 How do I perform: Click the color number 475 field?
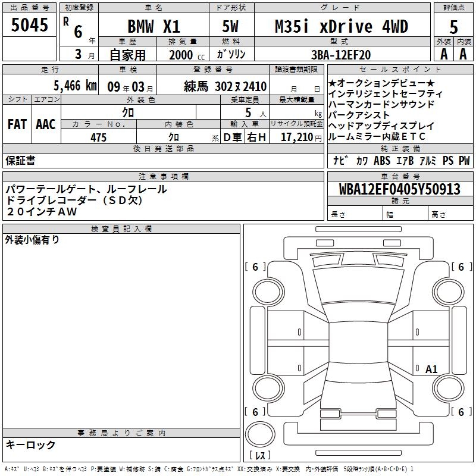click(98, 137)
